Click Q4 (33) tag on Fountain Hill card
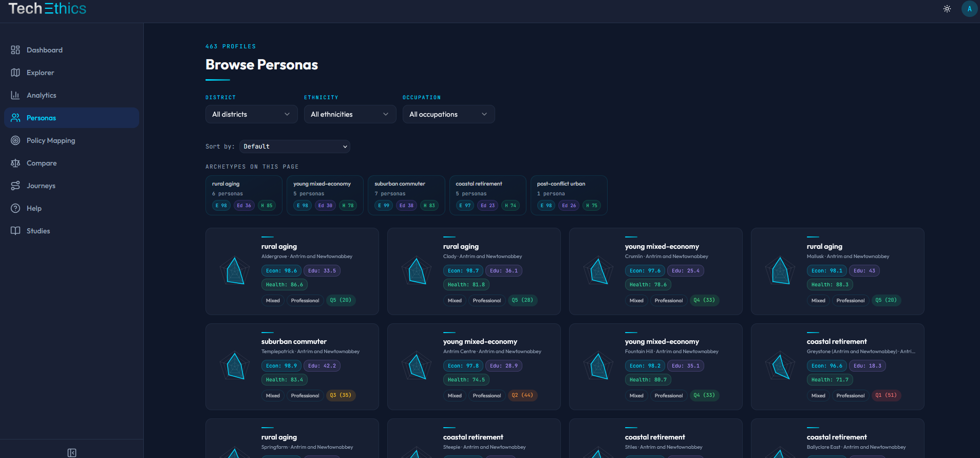The height and width of the screenshot is (458, 980). 704,395
